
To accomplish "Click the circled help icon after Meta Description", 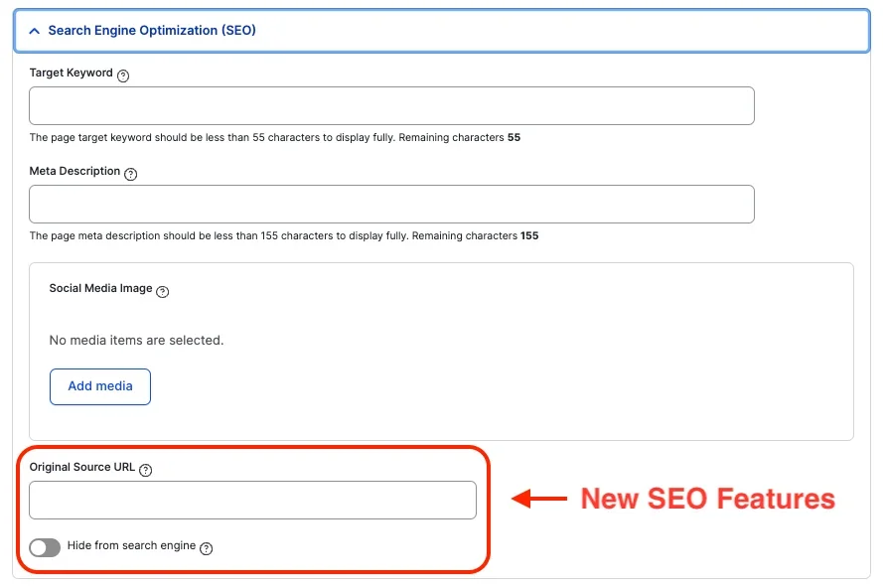I will 130,172.
